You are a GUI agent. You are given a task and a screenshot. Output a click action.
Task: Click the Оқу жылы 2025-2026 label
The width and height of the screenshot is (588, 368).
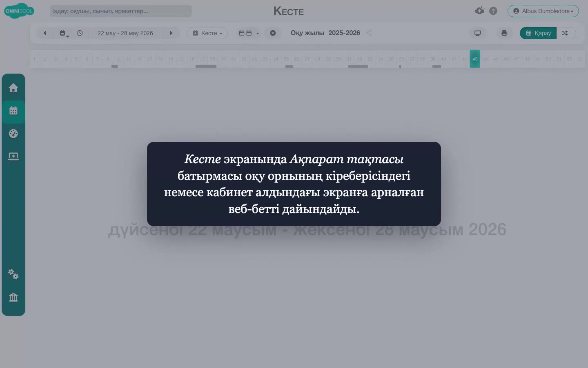(x=325, y=33)
